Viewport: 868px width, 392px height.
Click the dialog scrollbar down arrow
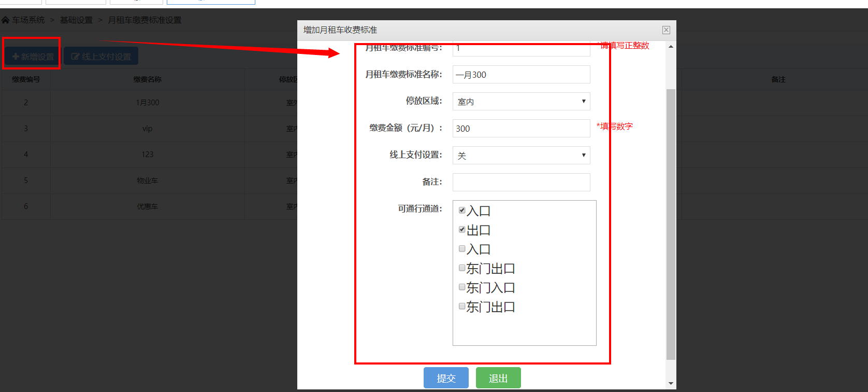(671, 384)
